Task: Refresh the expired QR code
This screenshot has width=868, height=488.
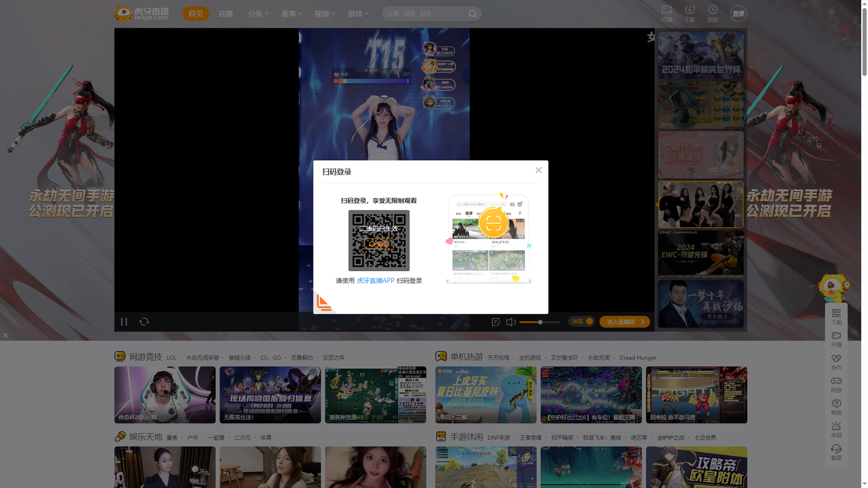Action: (x=379, y=244)
